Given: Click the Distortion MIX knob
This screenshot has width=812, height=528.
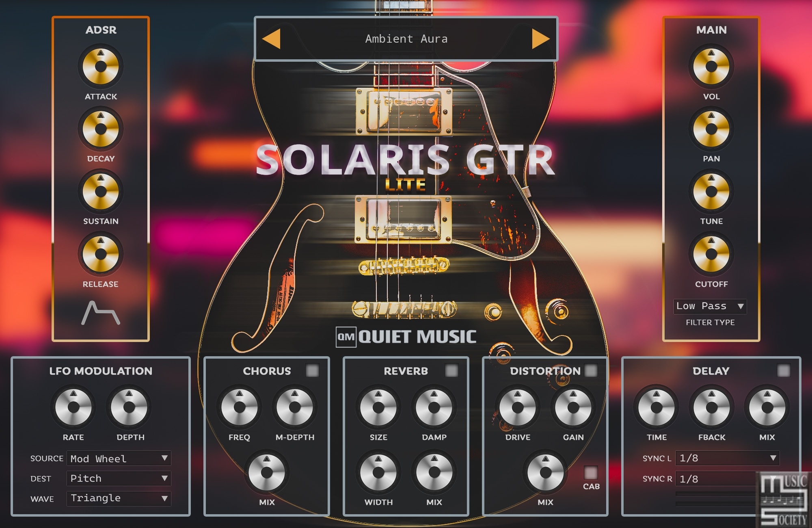Looking at the screenshot, I should pos(546,472).
